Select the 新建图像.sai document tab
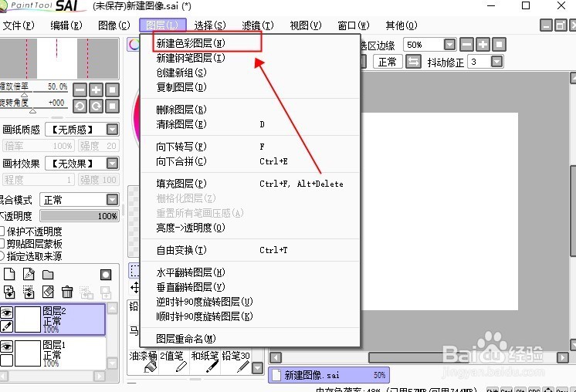Image resolution: width=576 pixels, height=392 pixels. coord(329,375)
